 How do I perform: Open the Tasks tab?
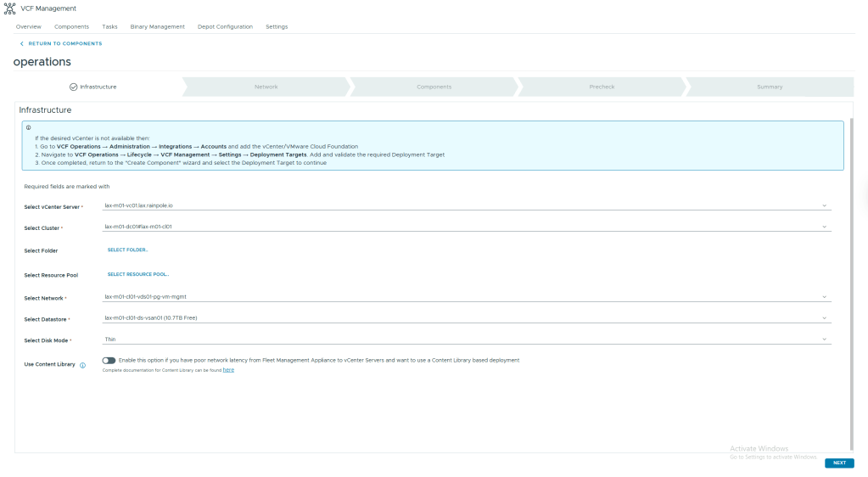click(109, 26)
